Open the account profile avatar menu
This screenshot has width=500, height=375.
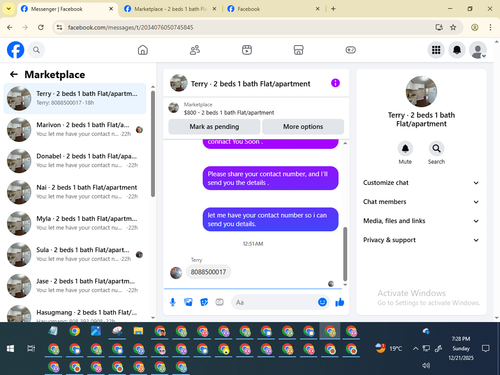(478, 50)
